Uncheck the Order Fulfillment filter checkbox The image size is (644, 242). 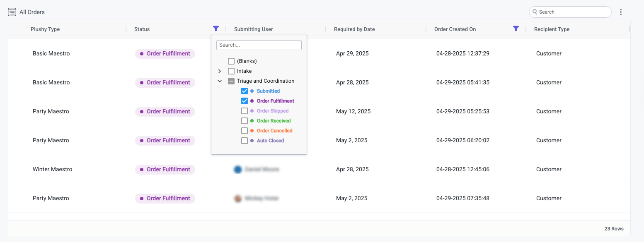(x=245, y=101)
